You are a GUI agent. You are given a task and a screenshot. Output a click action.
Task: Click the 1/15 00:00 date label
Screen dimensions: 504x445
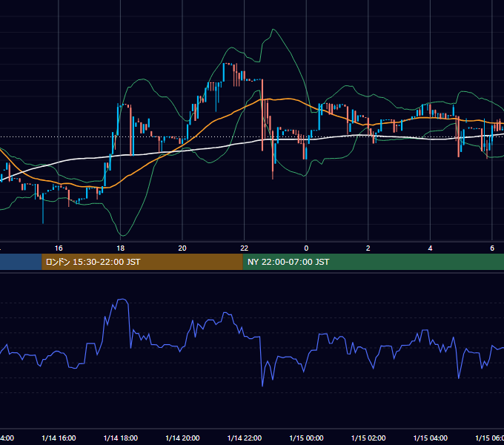point(306,438)
